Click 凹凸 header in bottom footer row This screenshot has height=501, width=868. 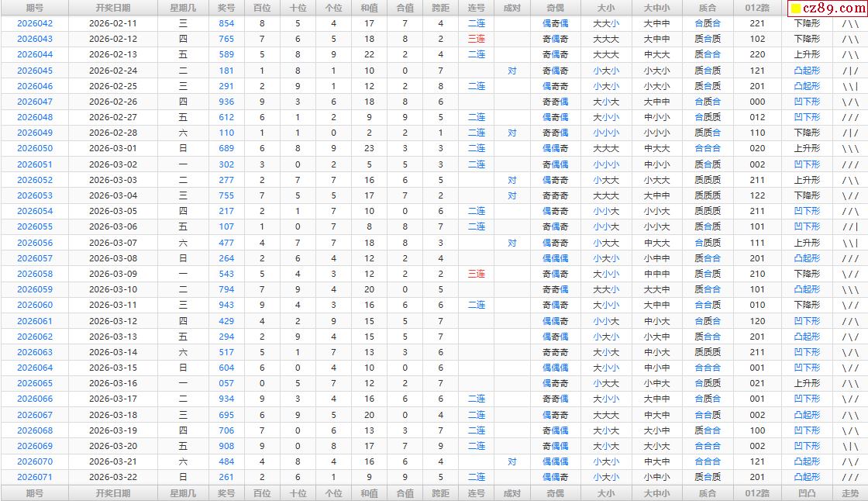pos(807,493)
